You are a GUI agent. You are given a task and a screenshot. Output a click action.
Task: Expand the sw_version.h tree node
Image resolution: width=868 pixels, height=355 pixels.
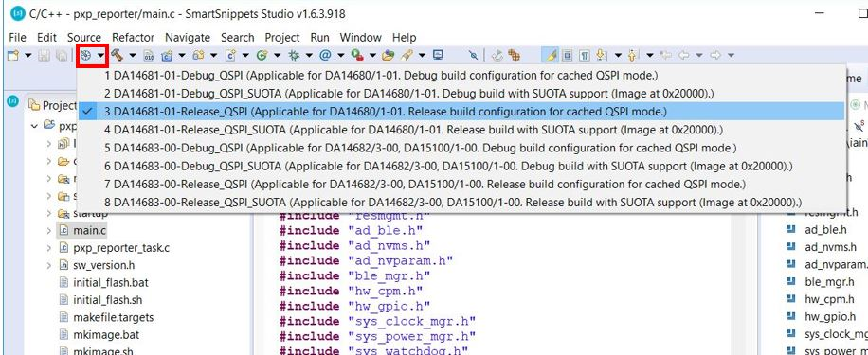49,265
